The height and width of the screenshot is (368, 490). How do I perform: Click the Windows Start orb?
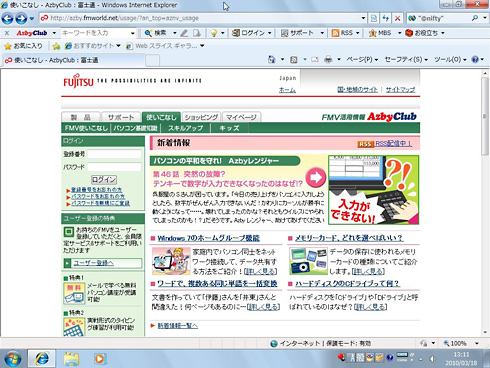point(13,359)
